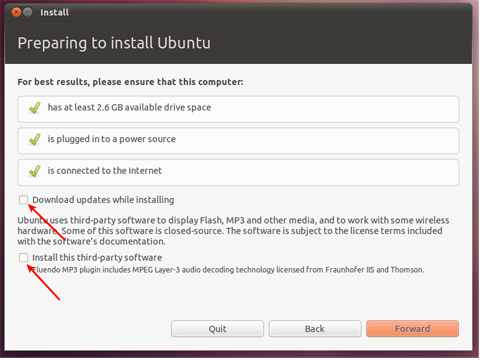The image size is (480, 360).
Task: Minimize the Install window
Action: (28, 12)
